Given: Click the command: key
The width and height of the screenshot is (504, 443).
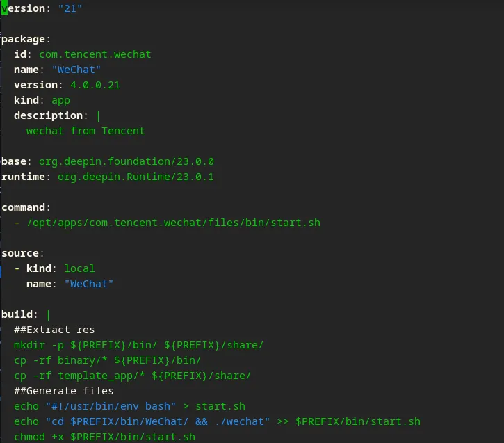Looking at the screenshot, I should click(26, 207).
